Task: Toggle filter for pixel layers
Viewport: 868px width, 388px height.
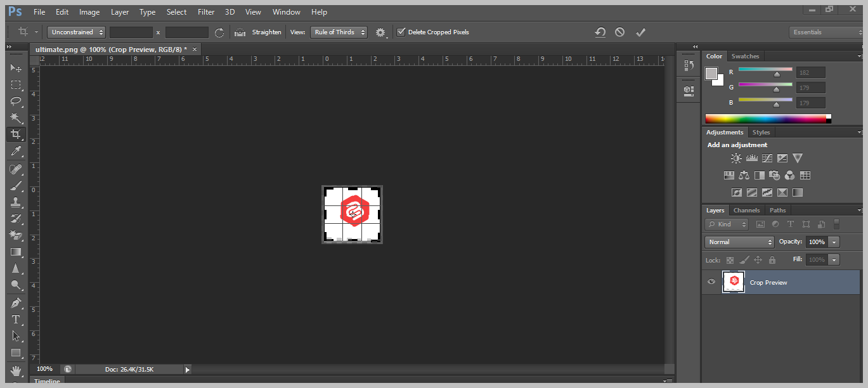Action: (760, 224)
